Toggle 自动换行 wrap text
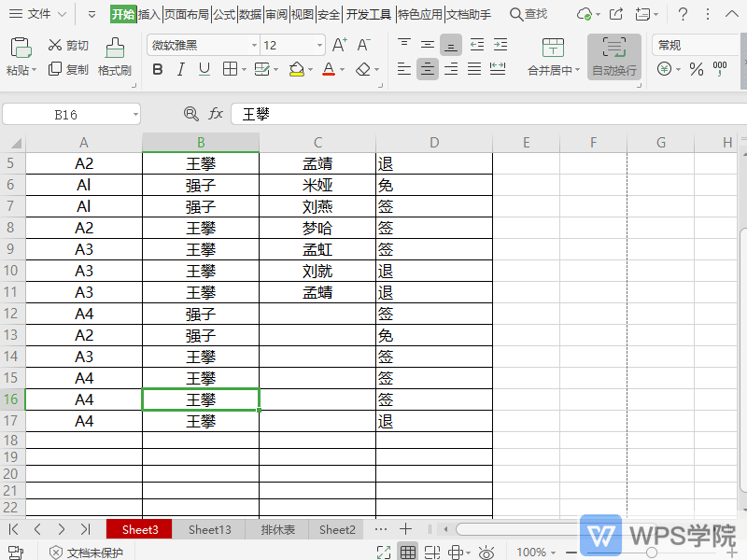Screen dimensions: 747x560 613,56
